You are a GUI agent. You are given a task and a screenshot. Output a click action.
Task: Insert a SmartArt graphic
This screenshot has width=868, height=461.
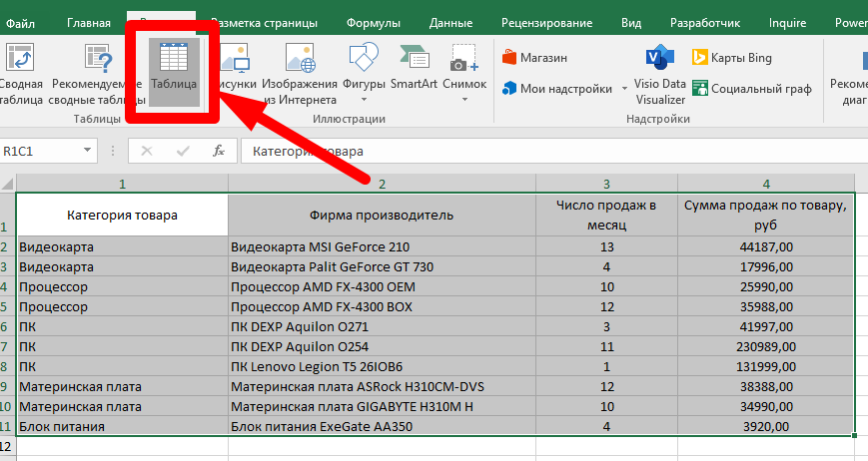click(x=414, y=66)
